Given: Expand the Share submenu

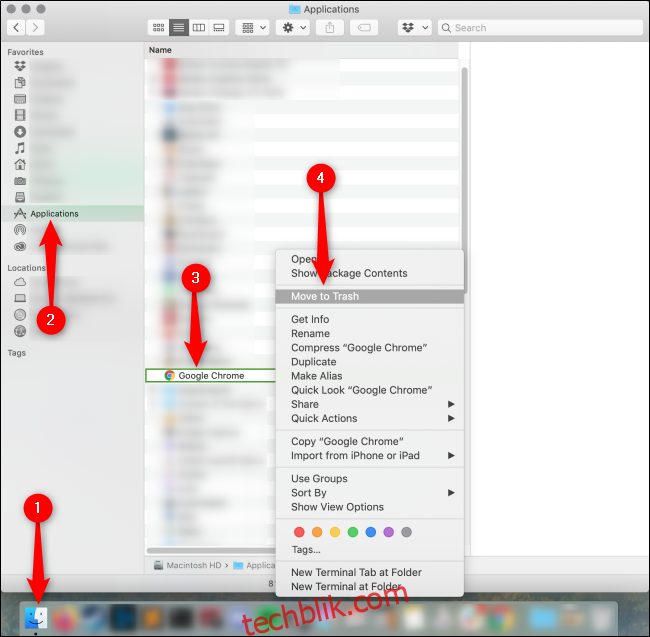Looking at the screenshot, I should point(369,404).
